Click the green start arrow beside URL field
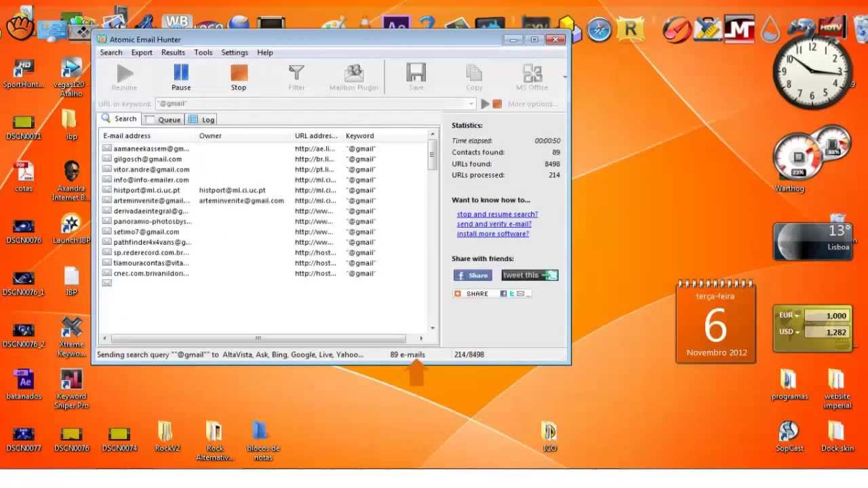The width and height of the screenshot is (868, 488). tap(485, 104)
